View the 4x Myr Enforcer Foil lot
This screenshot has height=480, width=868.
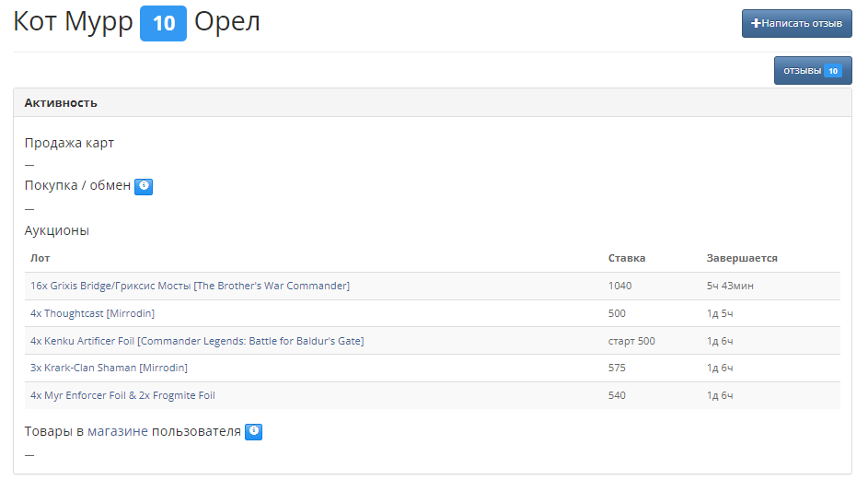[x=122, y=395]
